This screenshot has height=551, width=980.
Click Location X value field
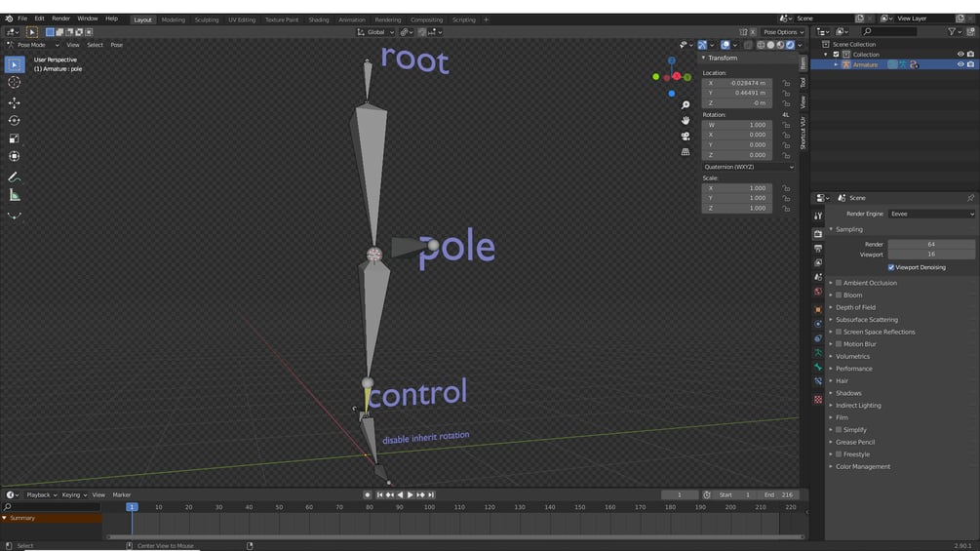pos(737,83)
